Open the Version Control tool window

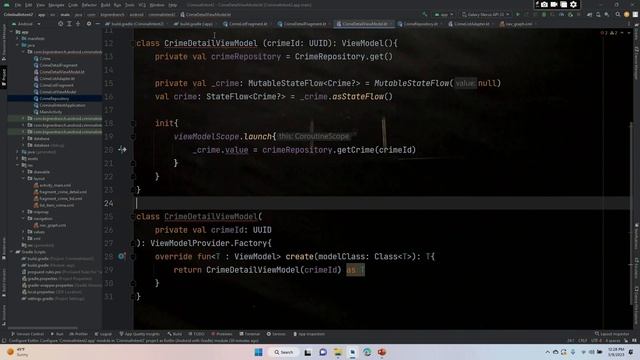27,334
